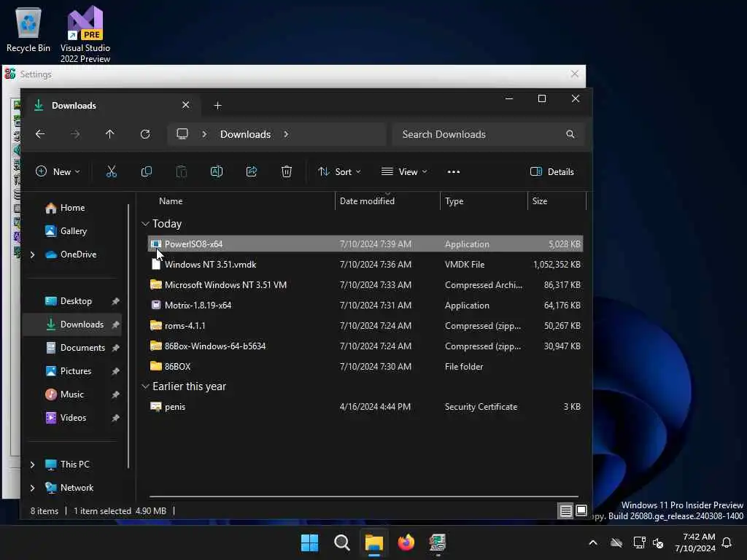The width and height of the screenshot is (747, 560).
Task: Switch to large thumbnails view icon
Action: [x=581, y=511]
